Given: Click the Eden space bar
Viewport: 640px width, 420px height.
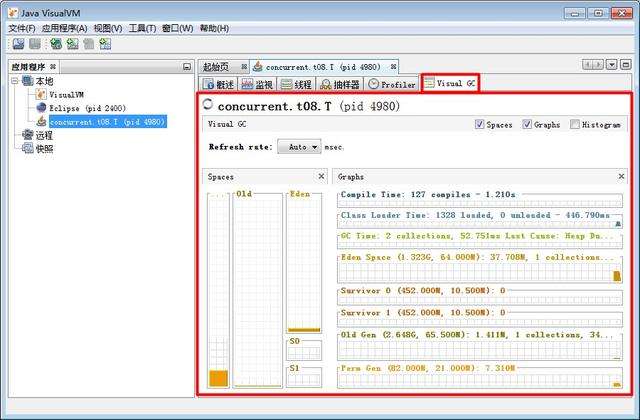Looking at the screenshot, I should pos(304,262).
